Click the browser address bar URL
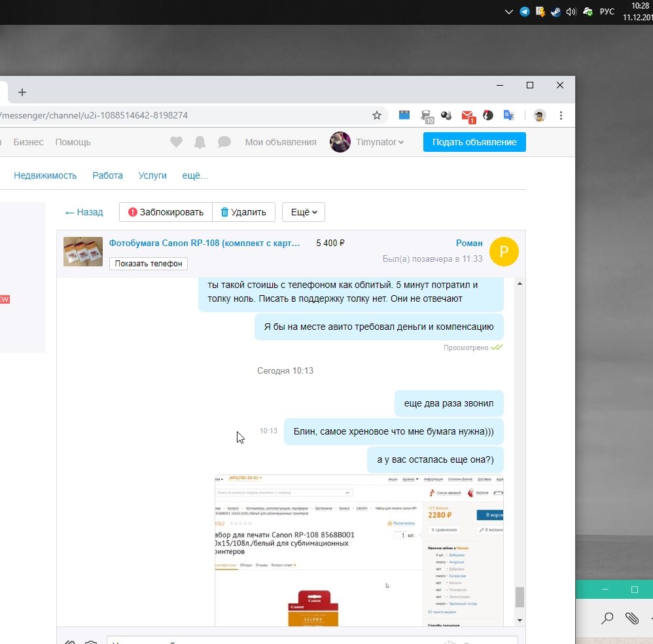 click(x=95, y=115)
